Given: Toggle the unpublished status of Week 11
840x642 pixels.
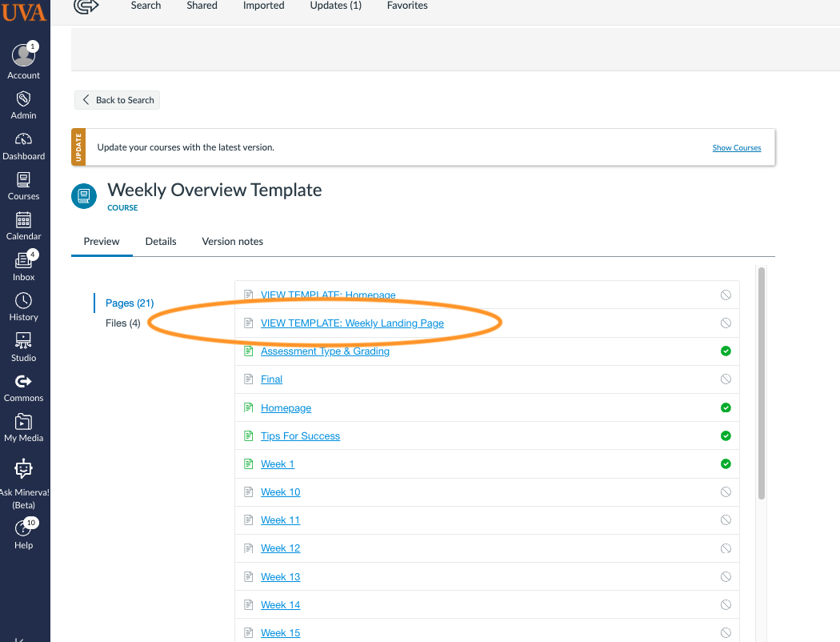Looking at the screenshot, I should [x=726, y=520].
